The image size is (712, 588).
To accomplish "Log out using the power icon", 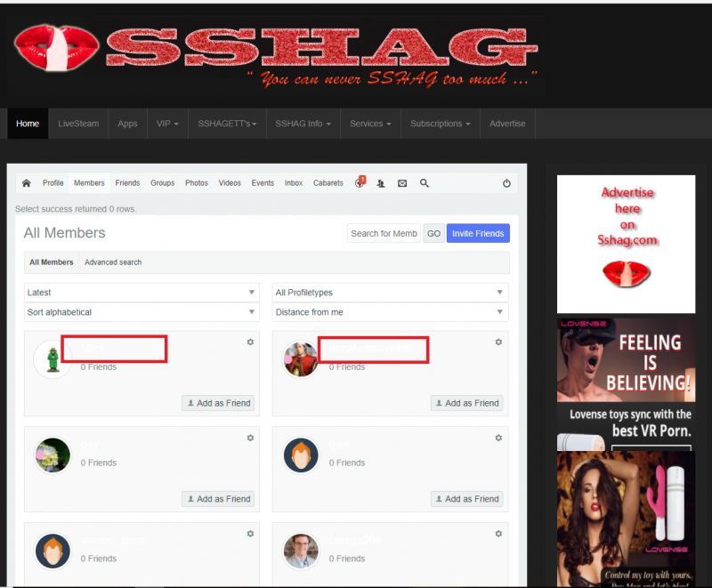I will pos(506,183).
